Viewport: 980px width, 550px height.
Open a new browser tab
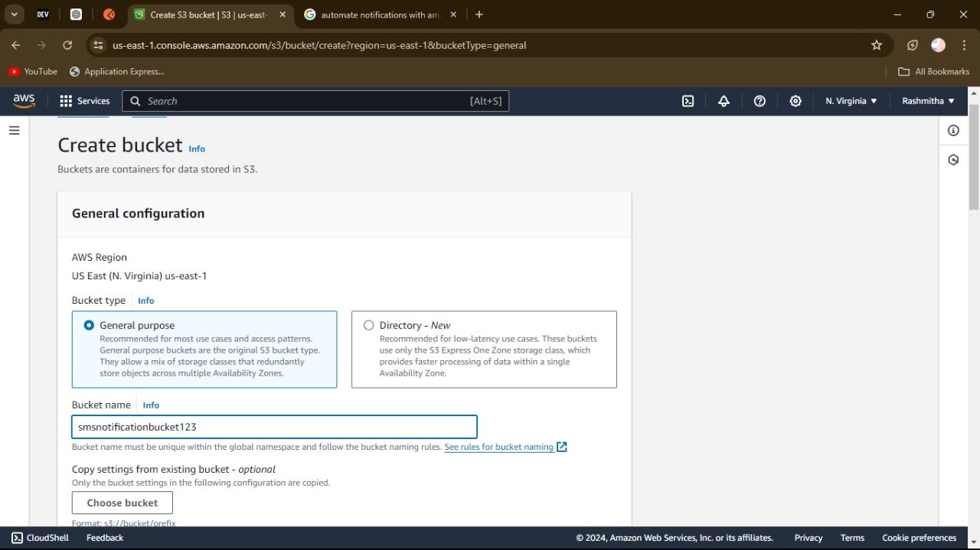(x=479, y=15)
